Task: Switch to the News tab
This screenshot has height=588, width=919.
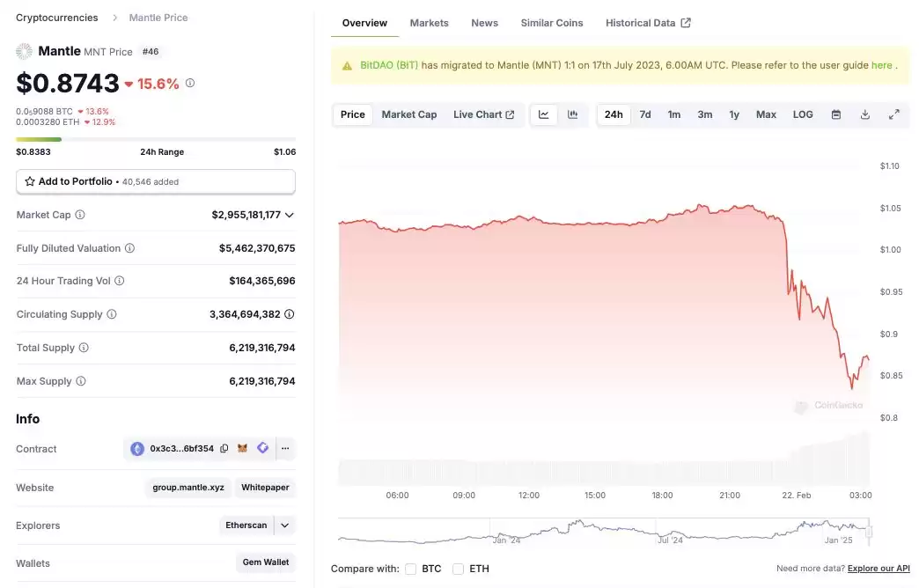Action: click(x=485, y=23)
